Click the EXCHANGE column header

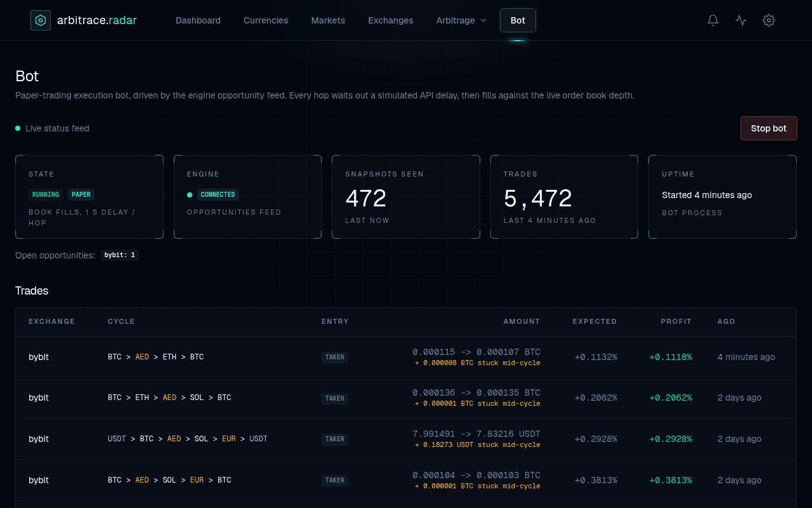tap(52, 321)
